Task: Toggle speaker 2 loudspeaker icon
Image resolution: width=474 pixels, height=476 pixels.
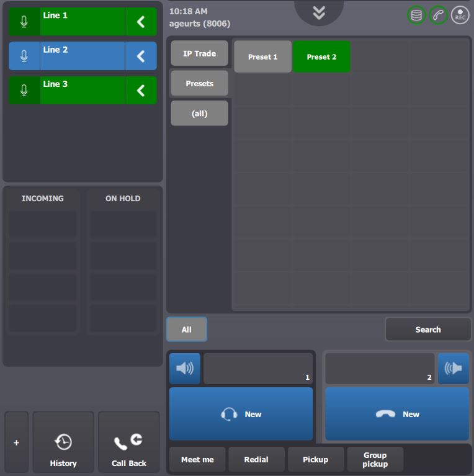Action: (x=454, y=368)
